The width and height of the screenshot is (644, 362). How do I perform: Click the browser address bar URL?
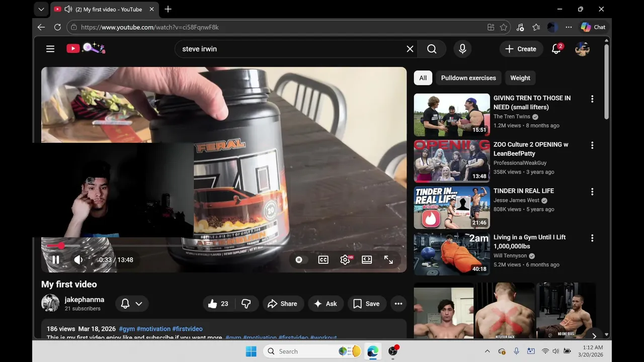[x=150, y=27]
